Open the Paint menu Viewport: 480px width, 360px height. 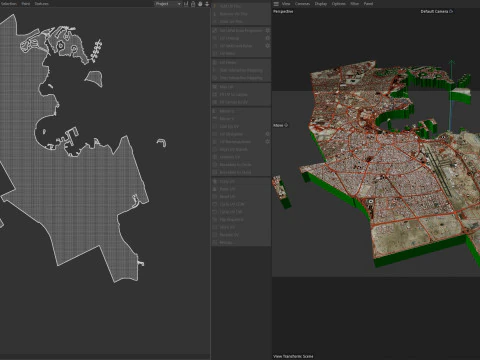(26, 4)
